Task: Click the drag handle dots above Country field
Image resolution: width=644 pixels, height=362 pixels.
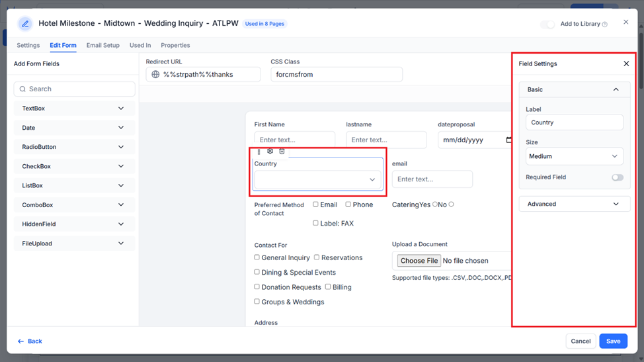Action: pos(259,152)
